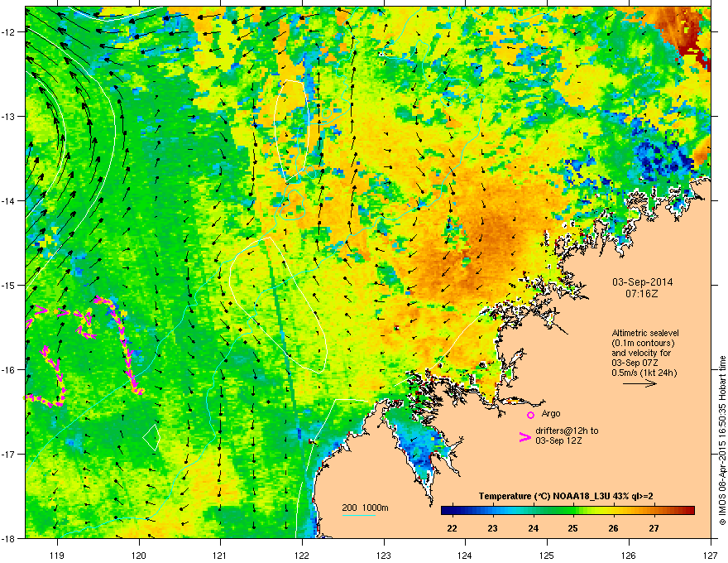Click the "Temperature (°C) NOAA18_L3U 43% ql>=2" title
The width and height of the screenshot is (728, 563).
click(x=566, y=496)
